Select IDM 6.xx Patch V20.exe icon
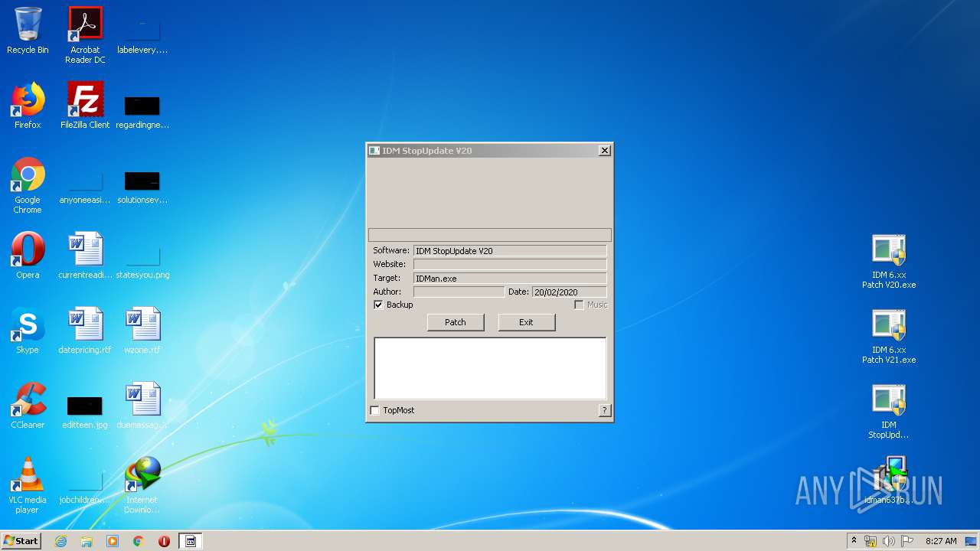 (889, 262)
